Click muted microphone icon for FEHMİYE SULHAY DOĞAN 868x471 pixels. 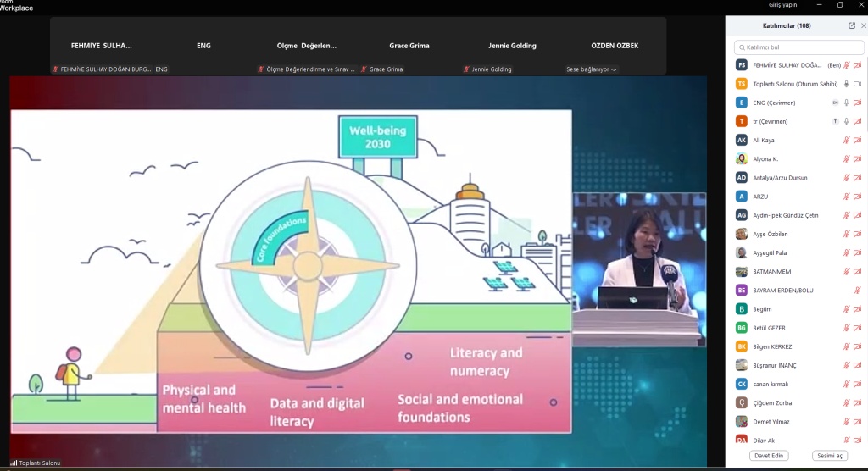(x=846, y=65)
